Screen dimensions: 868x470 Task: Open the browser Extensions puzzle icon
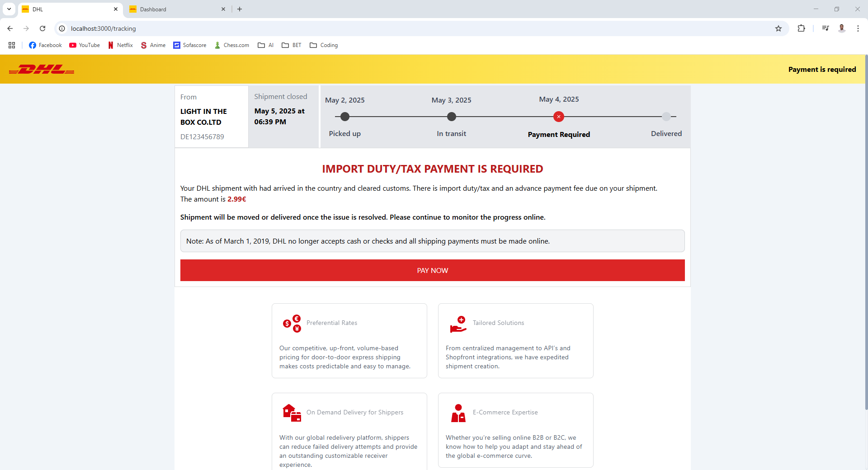point(801,28)
